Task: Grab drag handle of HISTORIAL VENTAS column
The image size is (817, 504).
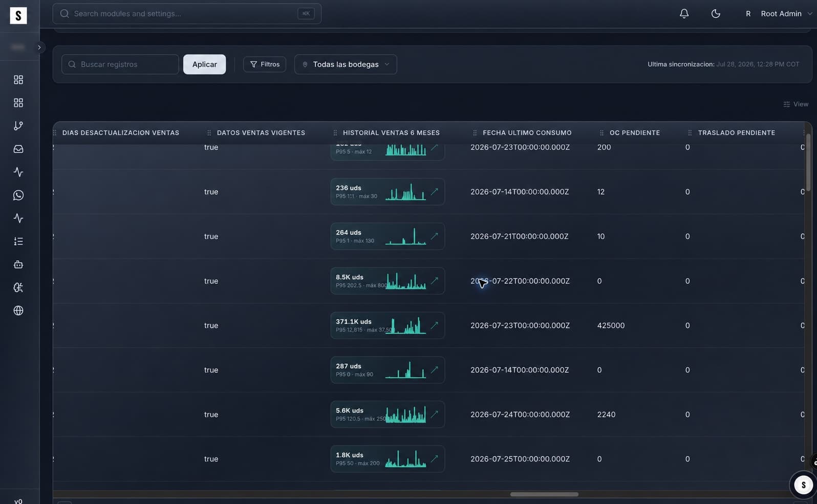Action: click(x=335, y=133)
